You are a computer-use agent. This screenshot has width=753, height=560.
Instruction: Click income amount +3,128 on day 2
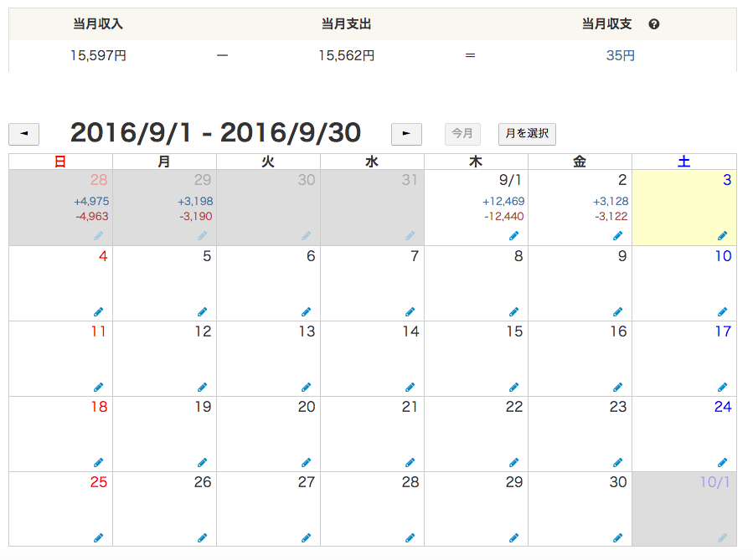coord(611,202)
